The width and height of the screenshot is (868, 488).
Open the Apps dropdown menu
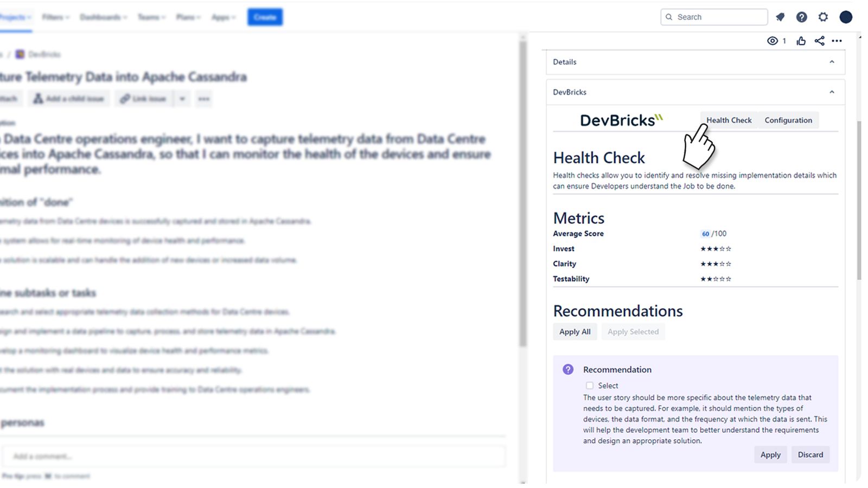224,17
